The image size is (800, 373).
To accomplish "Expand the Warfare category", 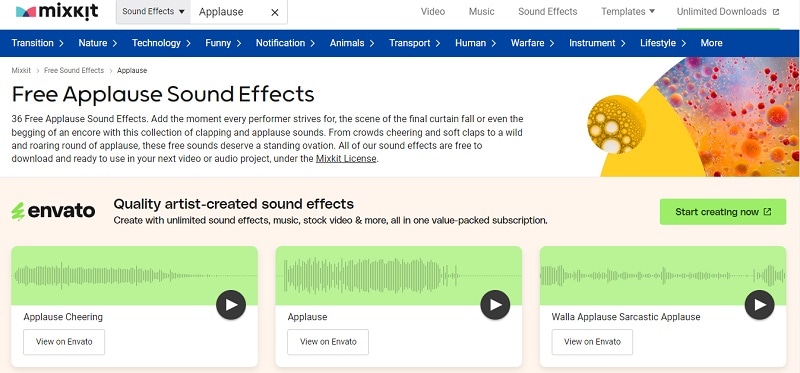I will pyautogui.click(x=533, y=43).
